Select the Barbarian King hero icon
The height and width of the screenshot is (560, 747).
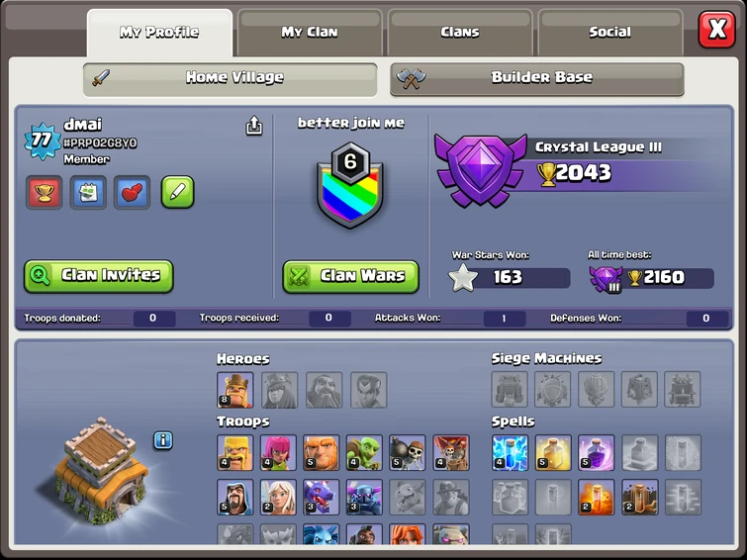pos(234,390)
